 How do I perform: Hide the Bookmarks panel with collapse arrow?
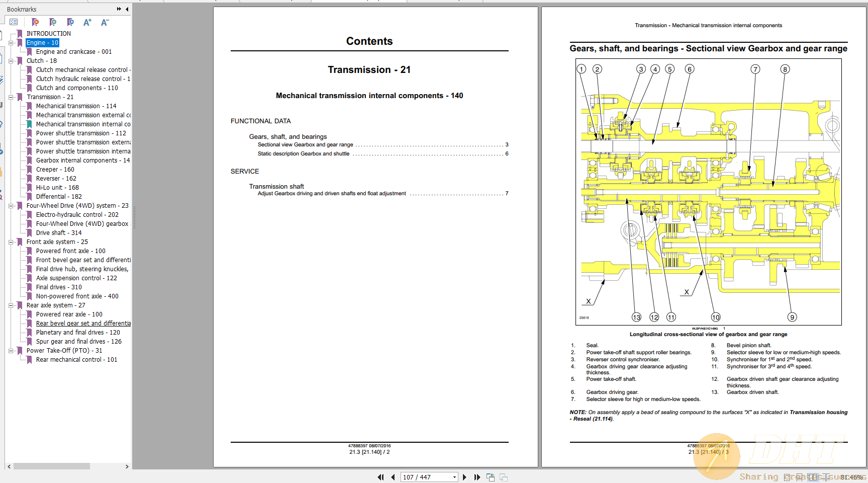[127, 9]
